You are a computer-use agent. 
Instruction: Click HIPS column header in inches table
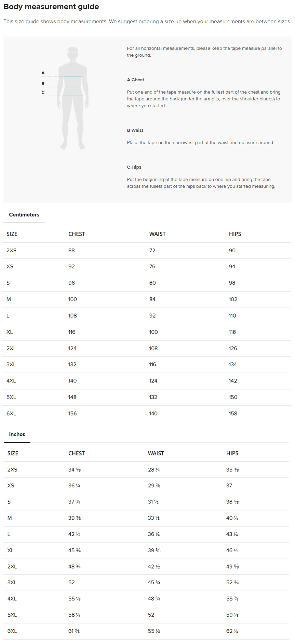232,453
